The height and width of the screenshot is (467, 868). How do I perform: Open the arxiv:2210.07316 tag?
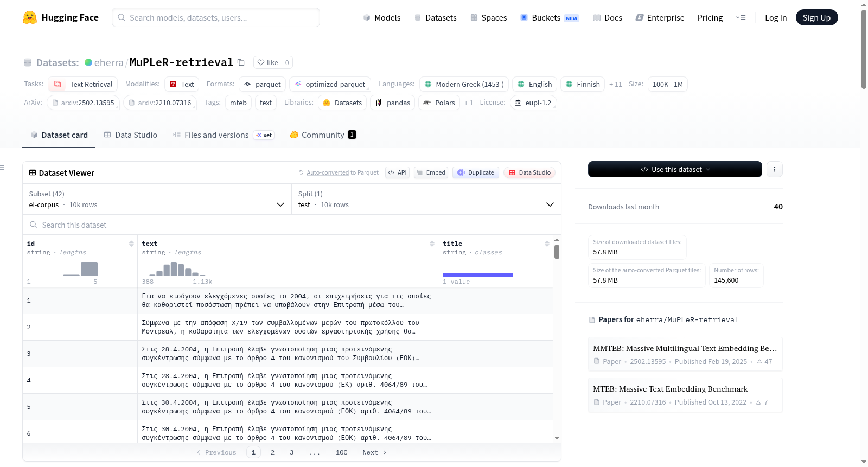pyautogui.click(x=160, y=103)
